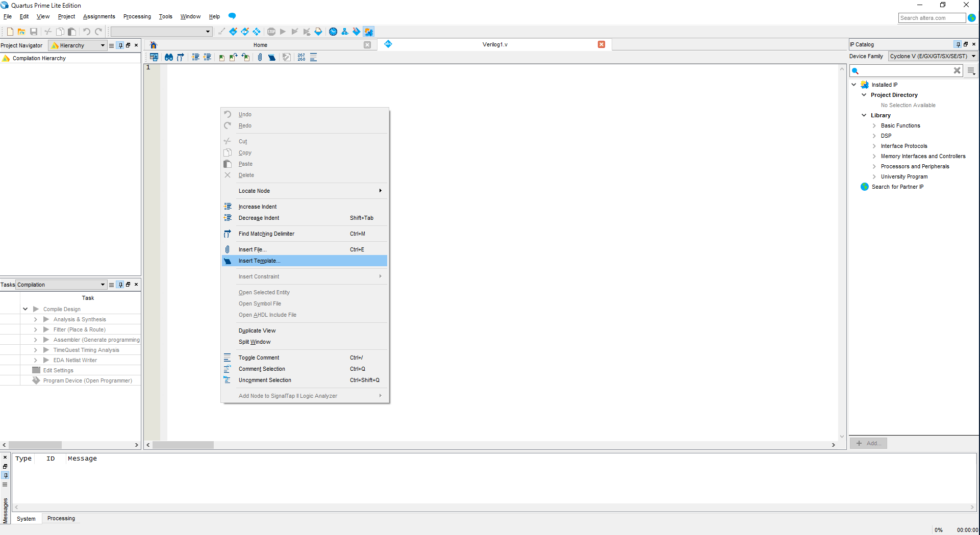The height and width of the screenshot is (535, 980).
Task: Collapse the Installed IP tree node
Action: click(854, 85)
